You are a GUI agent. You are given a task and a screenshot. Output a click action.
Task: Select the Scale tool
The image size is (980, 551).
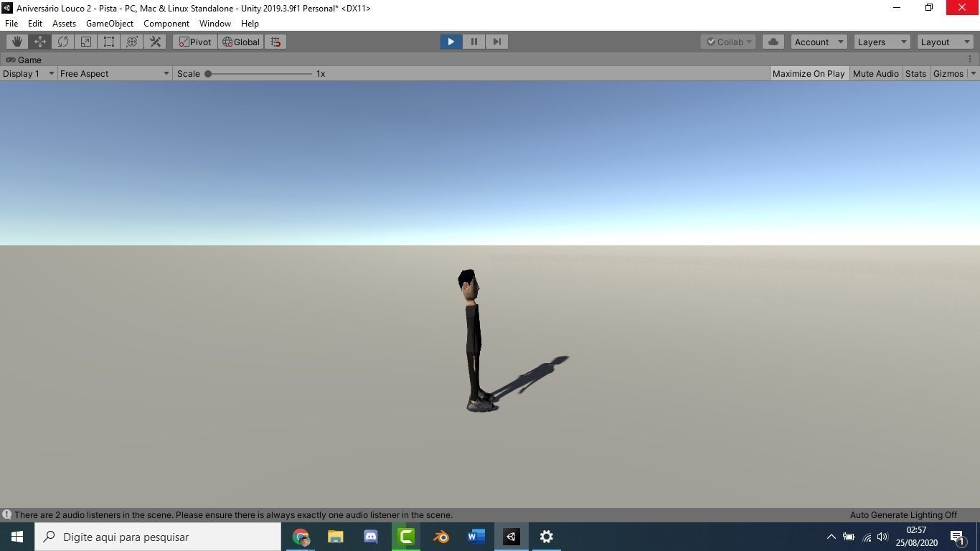(86, 42)
